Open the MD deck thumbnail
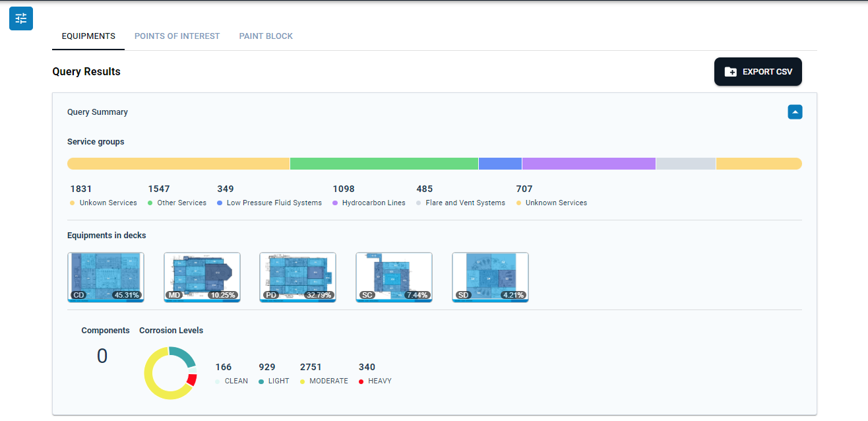Viewport: 868px width, 421px height. click(x=202, y=277)
